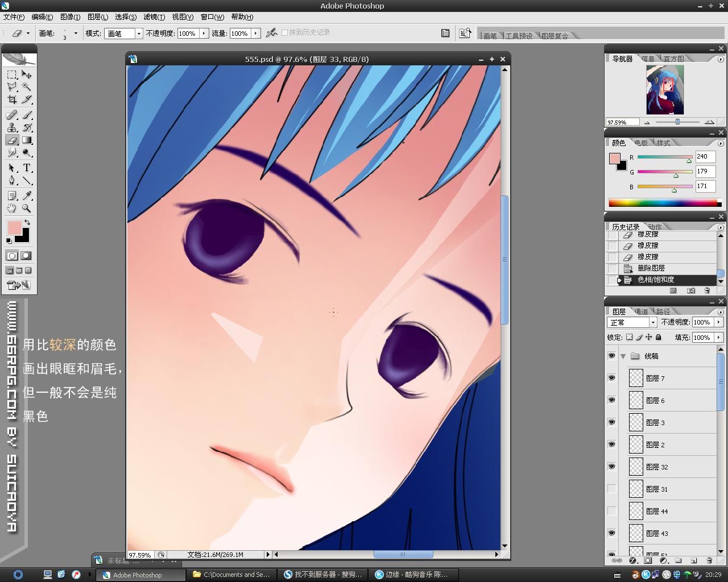Create new snapshot in History panel

click(691, 290)
